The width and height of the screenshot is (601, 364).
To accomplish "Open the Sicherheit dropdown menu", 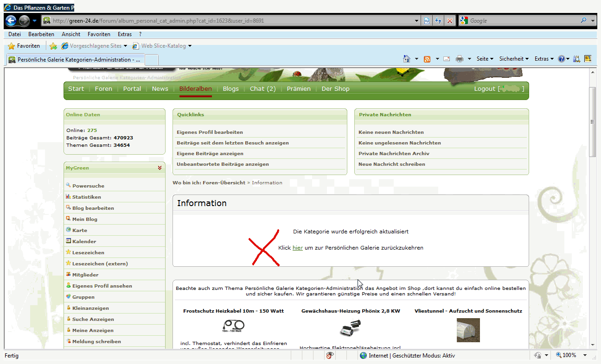I will (x=514, y=59).
